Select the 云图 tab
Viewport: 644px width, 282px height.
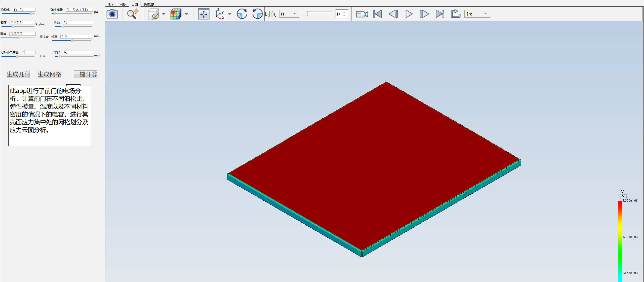[x=135, y=4]
